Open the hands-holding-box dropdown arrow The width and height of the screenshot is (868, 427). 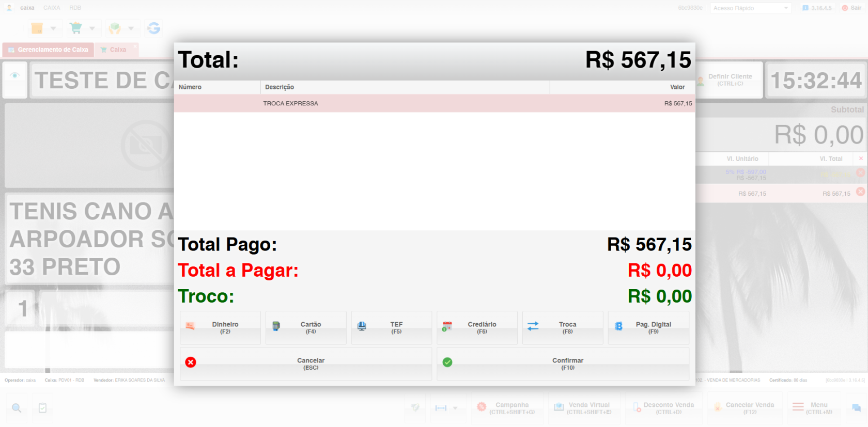[131, 28]
